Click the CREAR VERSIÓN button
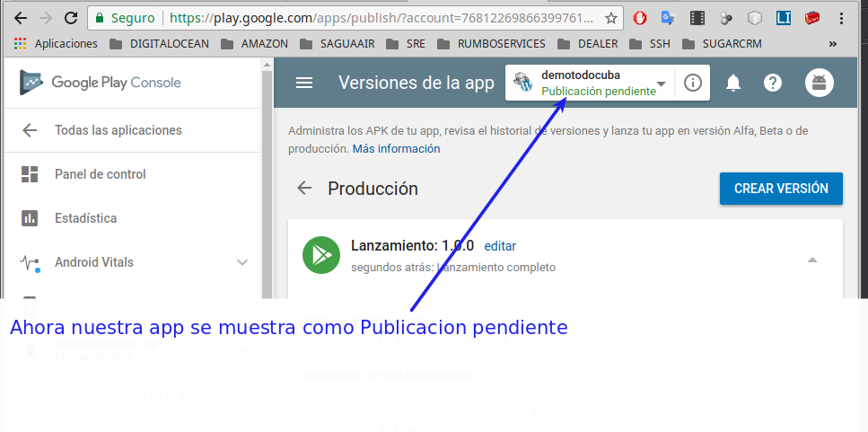Image resolution: width=868 pixels, height=432 pixels. pyautogui.click(x=781, y=189)
